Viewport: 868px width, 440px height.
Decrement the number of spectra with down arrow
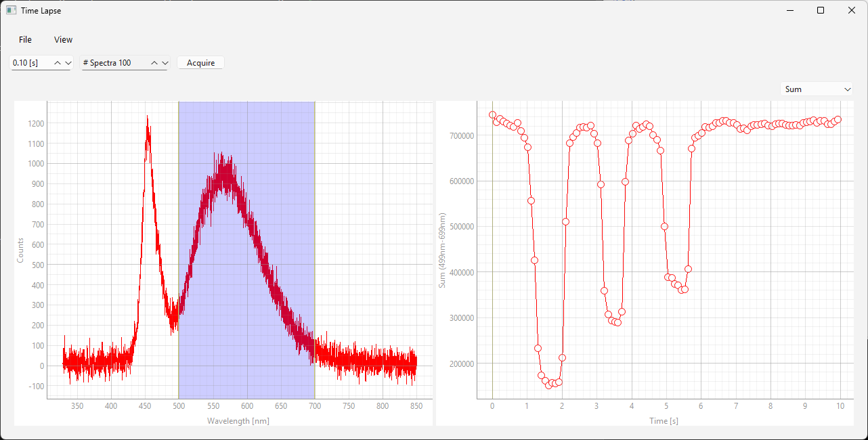[x=165, y=63]
